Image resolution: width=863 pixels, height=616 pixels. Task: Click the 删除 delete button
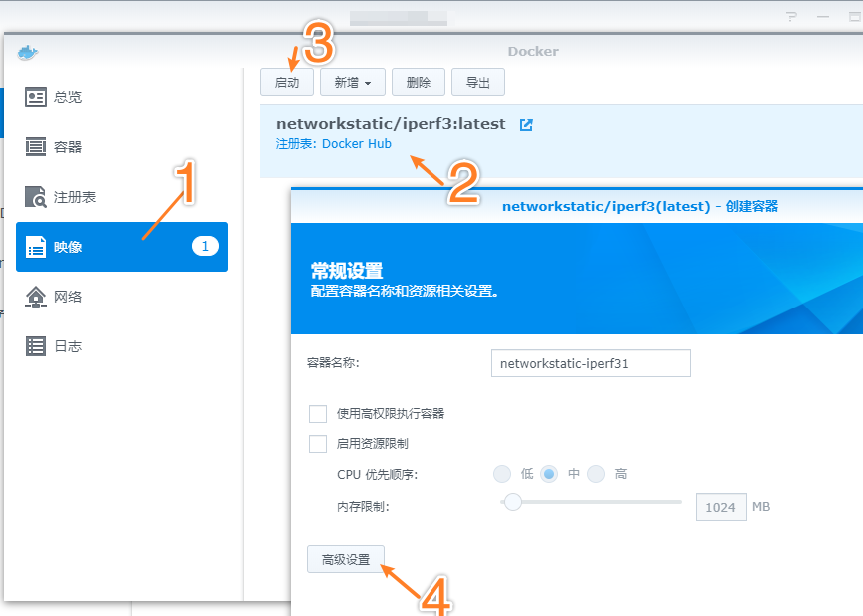419,83
